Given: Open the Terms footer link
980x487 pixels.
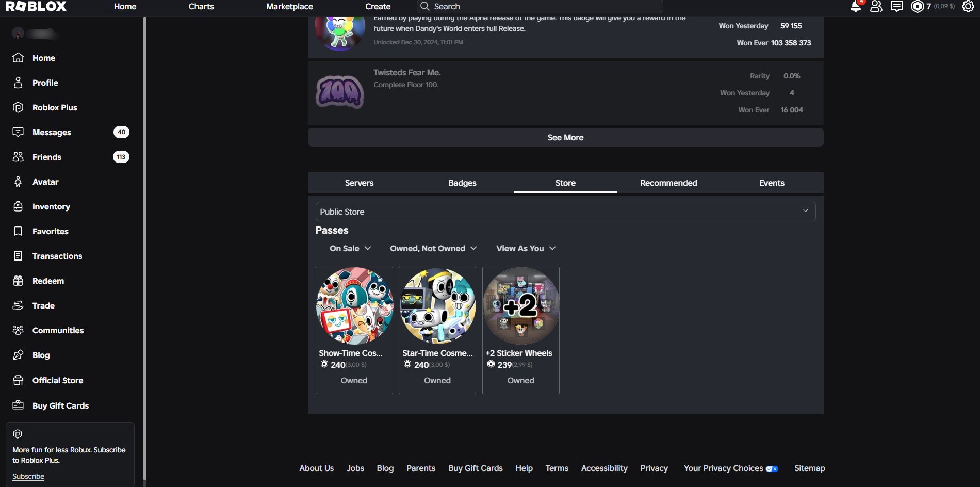Looking at the screenshot, I should click(x=557, y=468).
